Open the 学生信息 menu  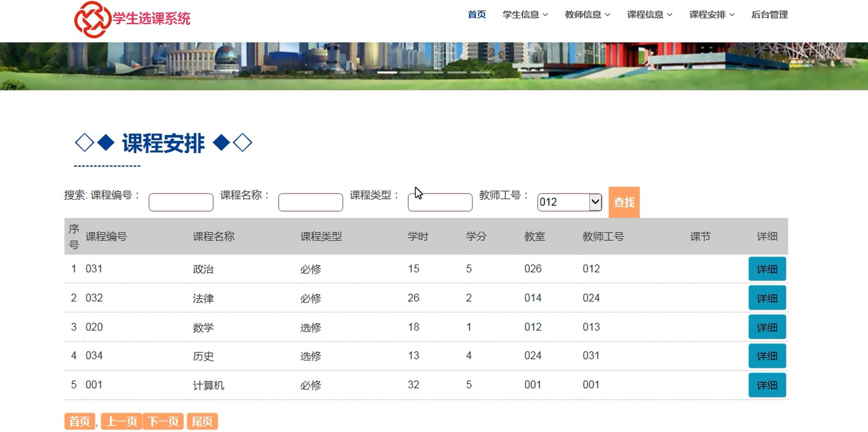[x=525, y=15]
